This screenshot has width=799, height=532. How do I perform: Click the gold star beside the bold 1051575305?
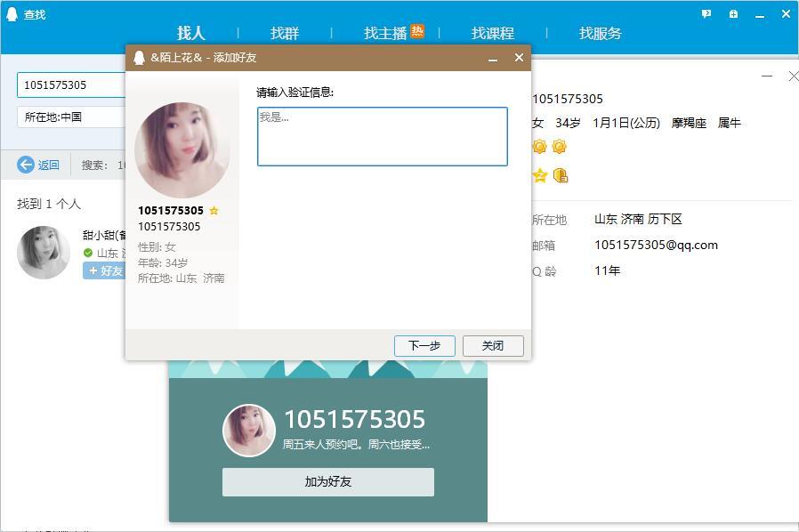tap(214, 211)
